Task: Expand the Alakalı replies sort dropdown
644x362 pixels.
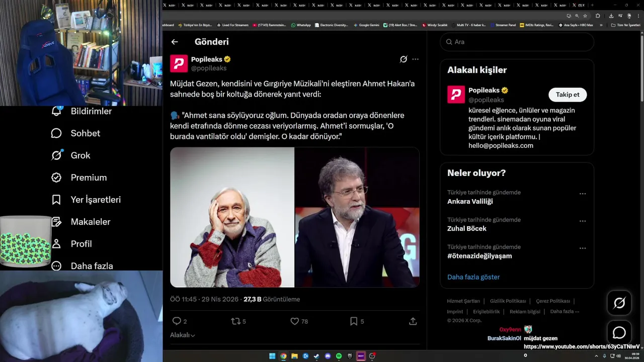Action: click(183, 335)
